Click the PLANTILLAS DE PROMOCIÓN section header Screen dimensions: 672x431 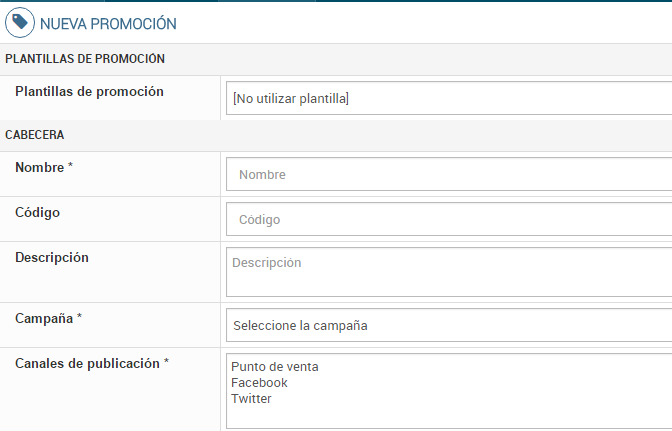pyautogui.click(x=85, y=60)
